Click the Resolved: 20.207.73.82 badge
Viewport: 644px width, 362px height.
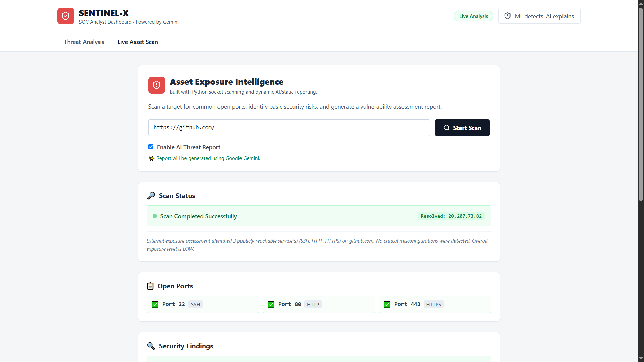click(451, 216)
